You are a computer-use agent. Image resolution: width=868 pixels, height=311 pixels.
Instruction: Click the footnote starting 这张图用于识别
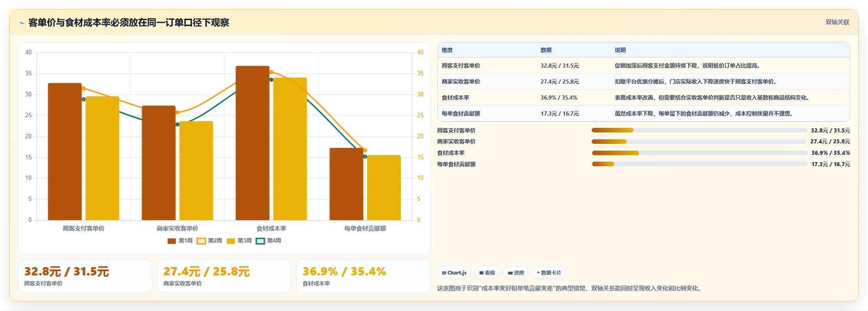570,289
